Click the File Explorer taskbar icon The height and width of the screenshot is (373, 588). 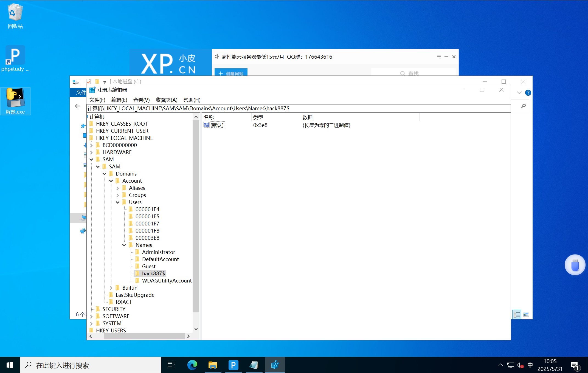tap(213, 365)
